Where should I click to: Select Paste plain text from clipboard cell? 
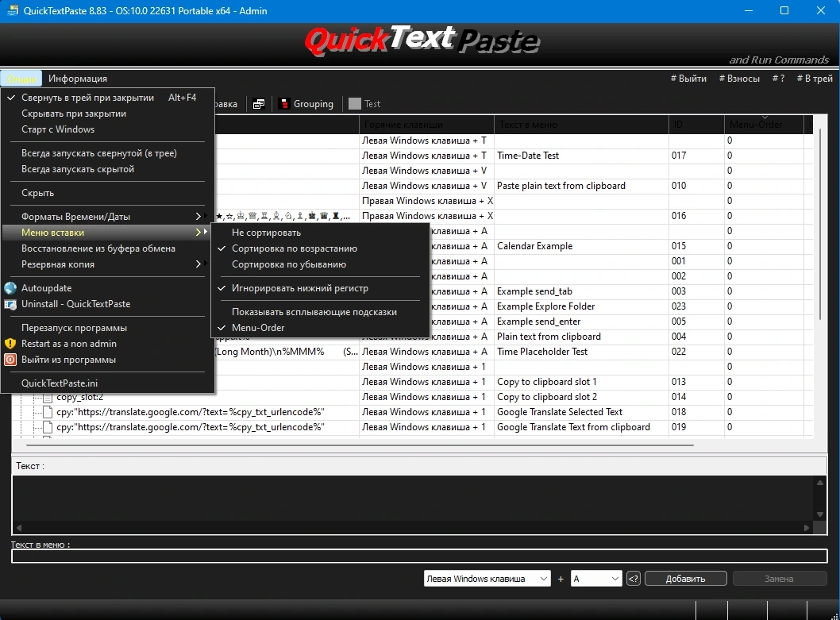pos(581,186)
